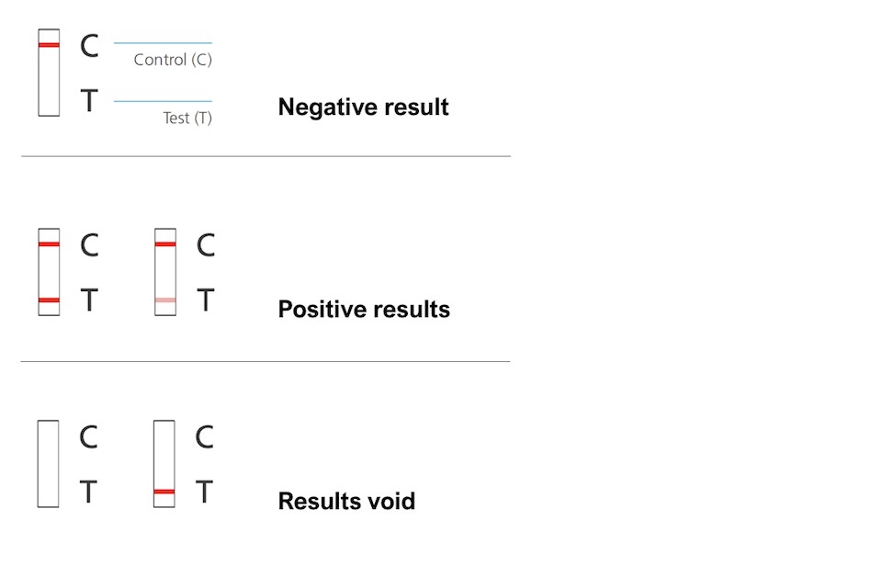The height and width of the screenshot is (588, 882).
Task: Click the red test line on the void strip
Action: pos(164,492)
